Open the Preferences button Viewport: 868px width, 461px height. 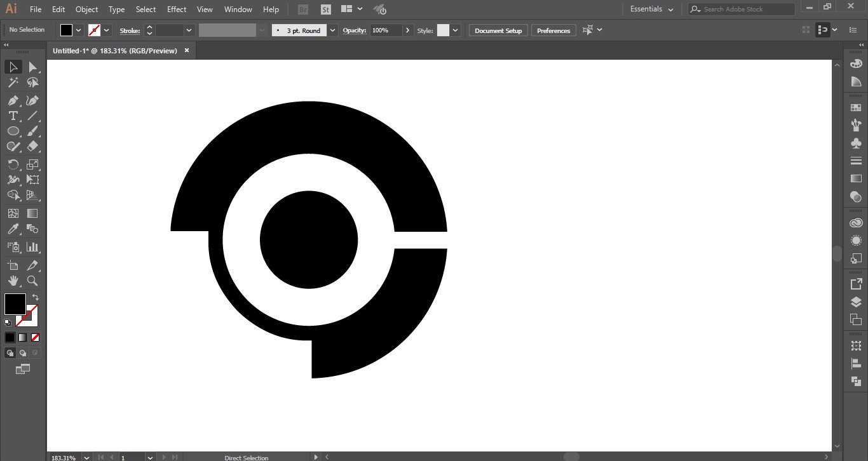tap(553, 30)
